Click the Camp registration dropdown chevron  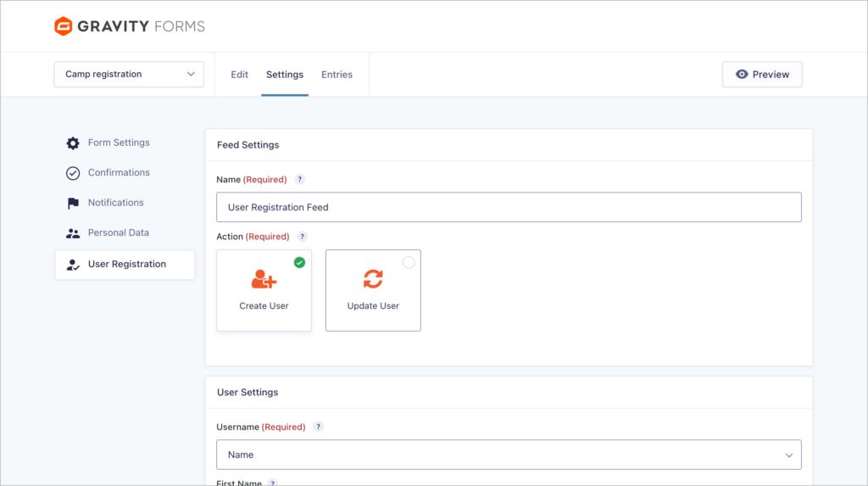click(191, 75)
